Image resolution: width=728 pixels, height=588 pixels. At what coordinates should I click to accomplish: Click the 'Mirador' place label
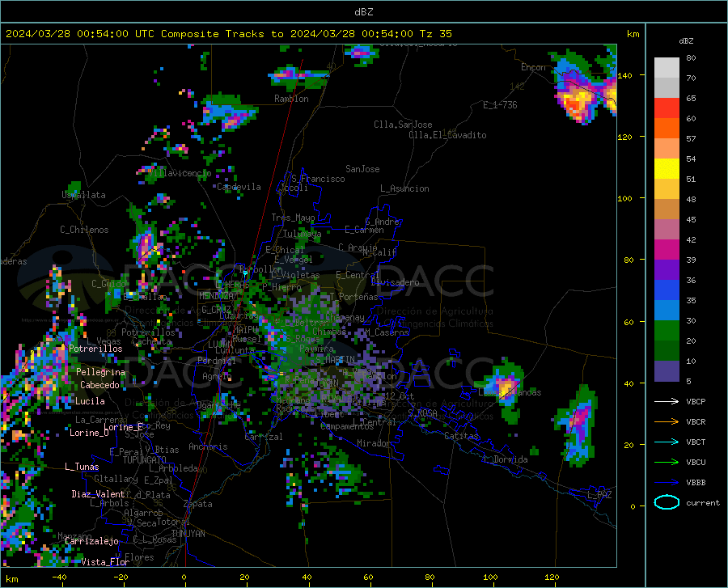click(x=374, y=443)
